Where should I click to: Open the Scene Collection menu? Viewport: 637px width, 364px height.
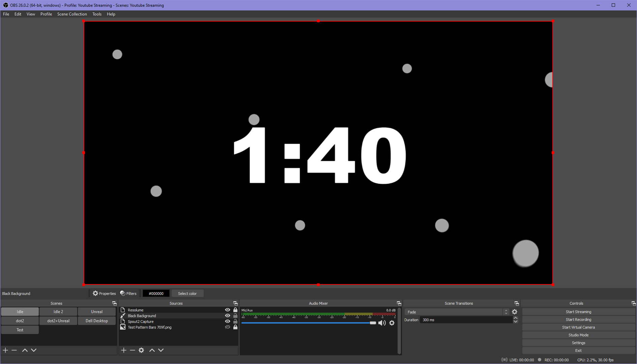point(72,14)
